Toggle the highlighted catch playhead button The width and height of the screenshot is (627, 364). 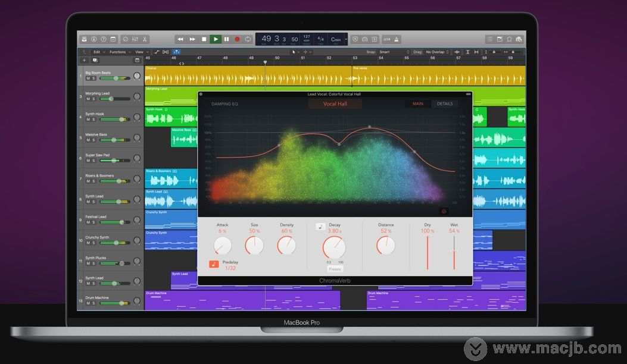[x=176, y=52]
